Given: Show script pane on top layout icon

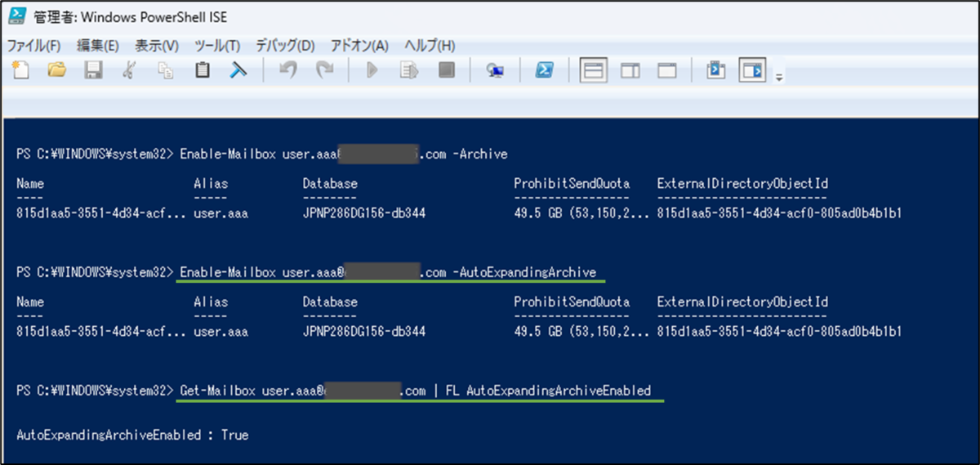Looking at the screenshot, I should pos(593,70).
